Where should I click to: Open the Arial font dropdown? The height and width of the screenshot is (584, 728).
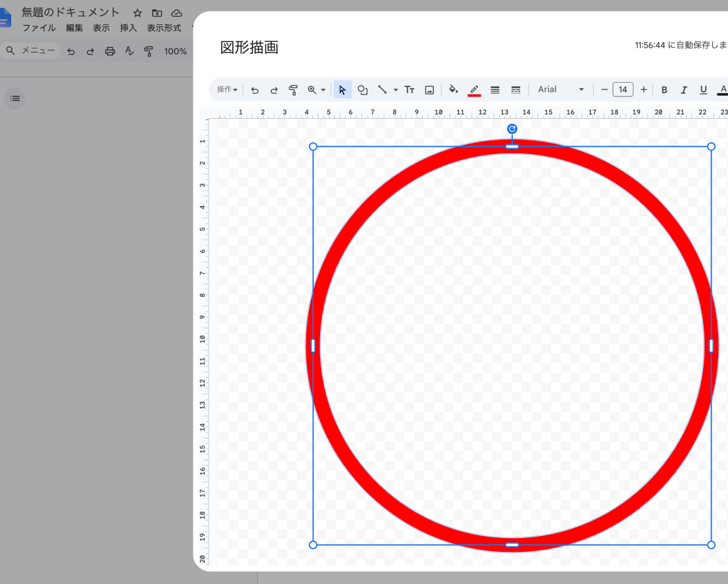tap(561, 90)
